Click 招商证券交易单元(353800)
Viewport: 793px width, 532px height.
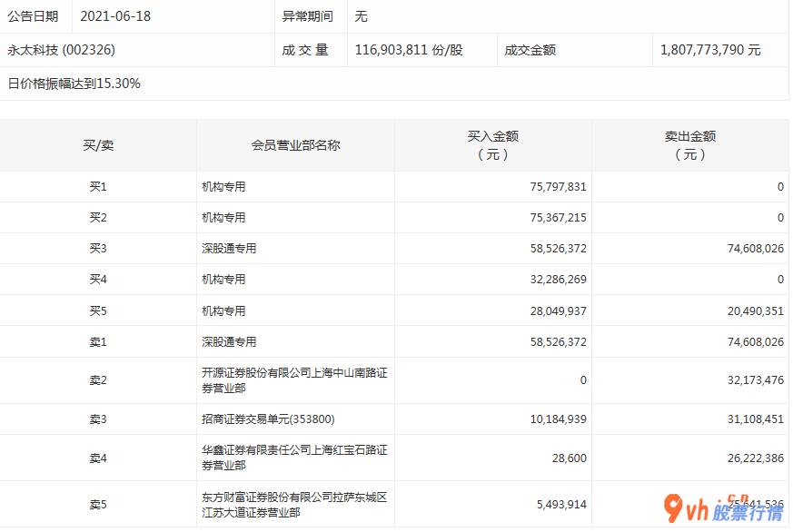268,419
